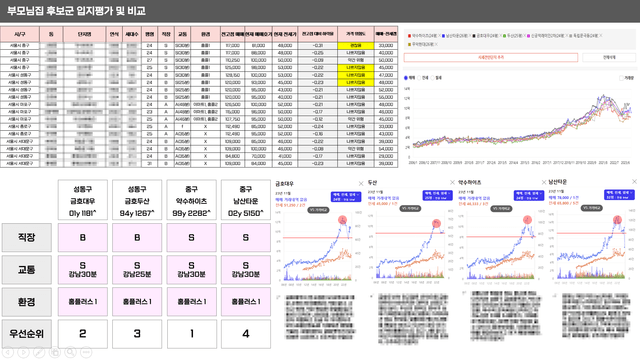Select the 월세 radio button
Viewport: 640px width, 360px height.
tap(433, 78)
